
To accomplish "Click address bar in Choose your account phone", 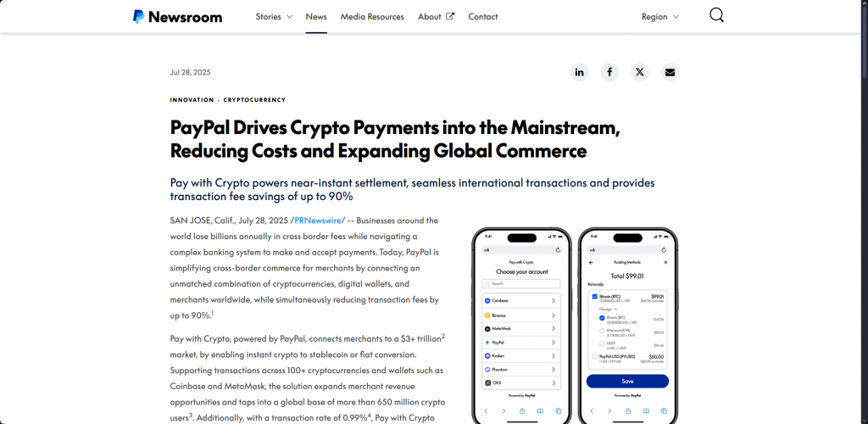I will tap(522, 250).
